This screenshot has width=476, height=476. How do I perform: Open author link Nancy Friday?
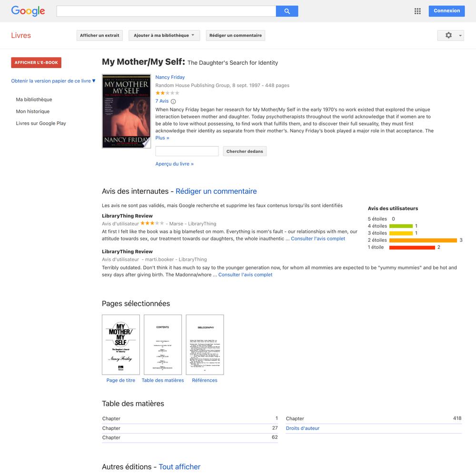click(170, 78)
